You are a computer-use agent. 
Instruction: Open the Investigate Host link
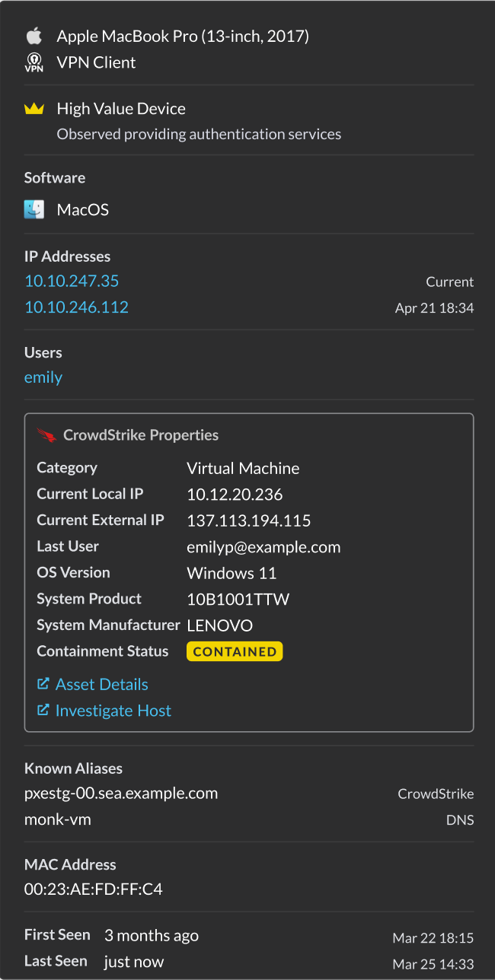point(113,710)
